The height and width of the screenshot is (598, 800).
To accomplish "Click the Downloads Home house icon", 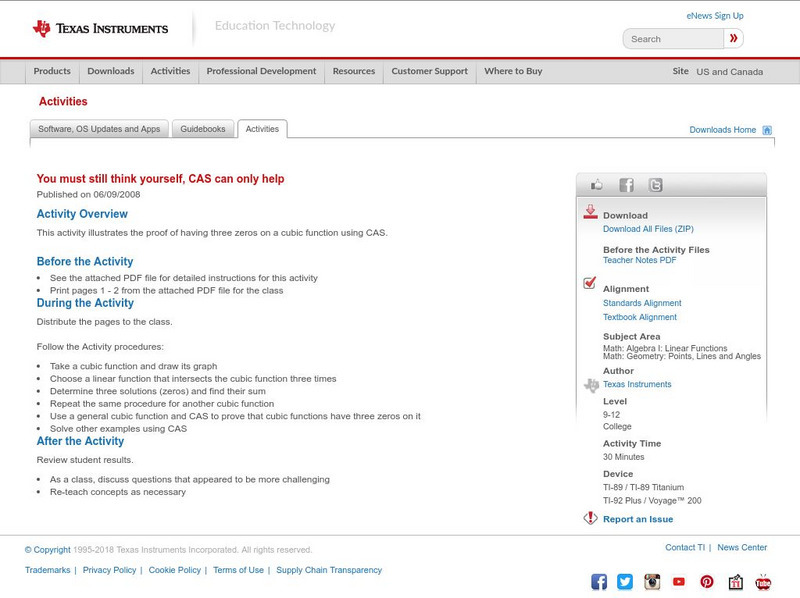I will point(767,130).
